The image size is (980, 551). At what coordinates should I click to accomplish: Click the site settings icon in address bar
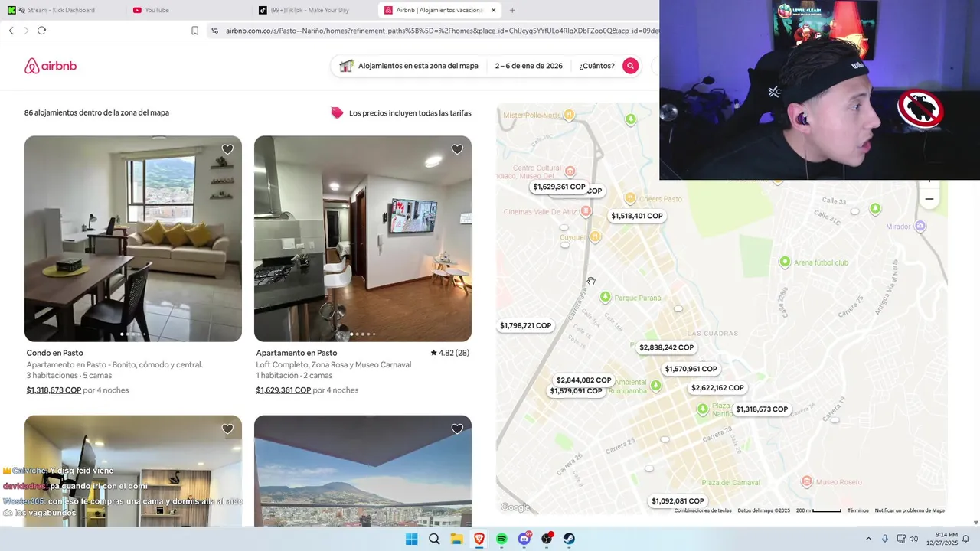point(215,31)
